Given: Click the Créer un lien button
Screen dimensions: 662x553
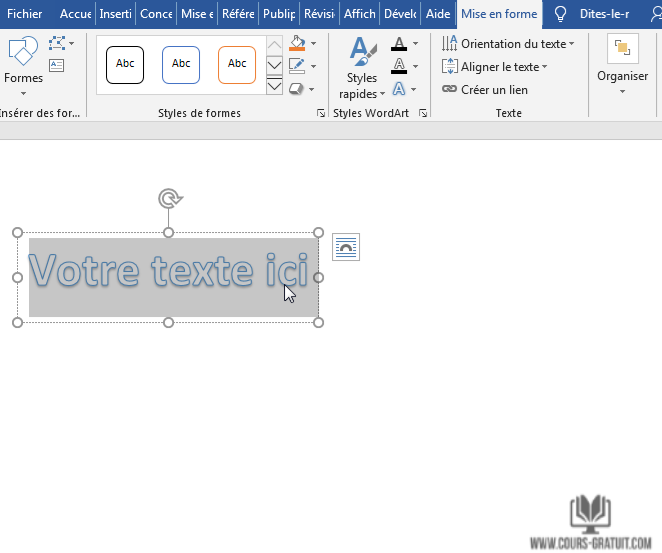Looking at the screenshot, I should [486, 90].
